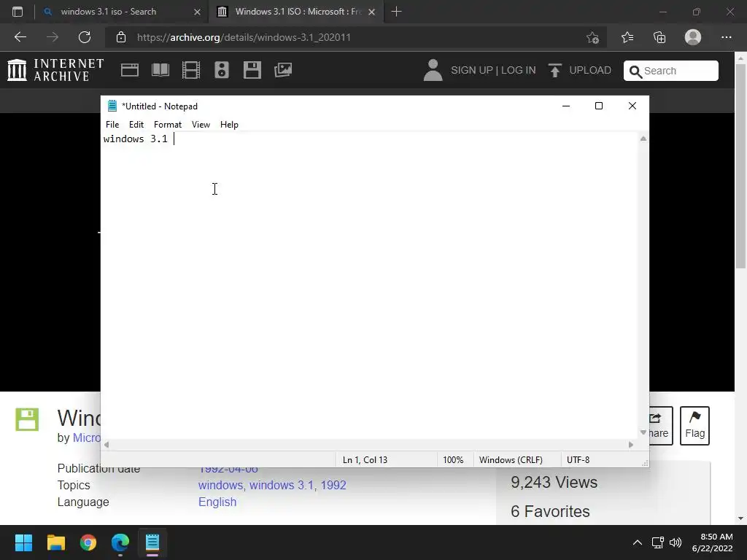Screen dimensions: 747x560
Task: Click '6 Favorites' text
Action: (x=550, y=511)
